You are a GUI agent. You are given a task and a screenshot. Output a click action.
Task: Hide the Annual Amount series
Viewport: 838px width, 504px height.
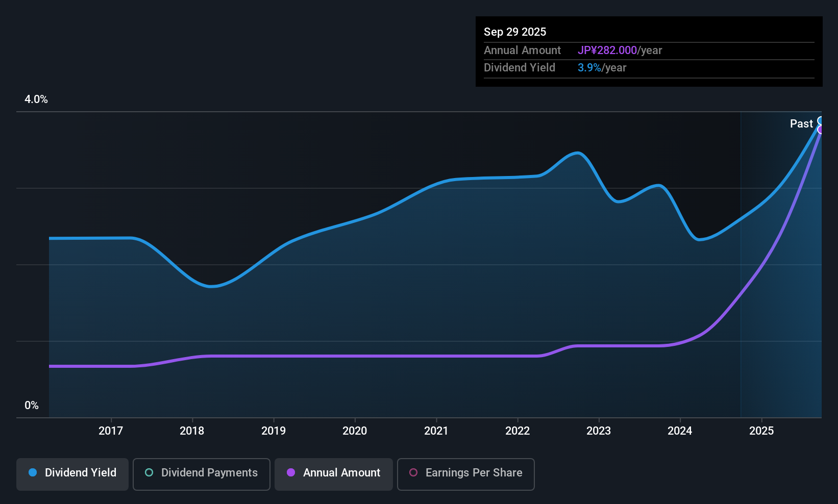click(x=341, y=473)
